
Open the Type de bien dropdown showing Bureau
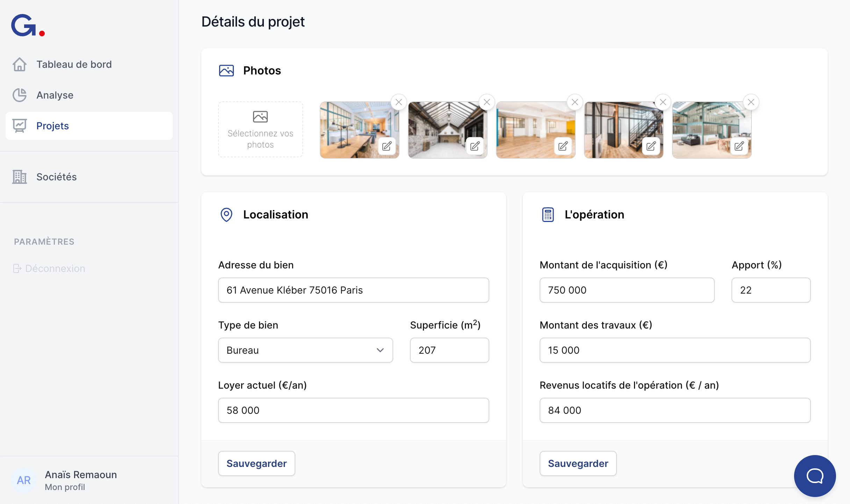(305, 350)
